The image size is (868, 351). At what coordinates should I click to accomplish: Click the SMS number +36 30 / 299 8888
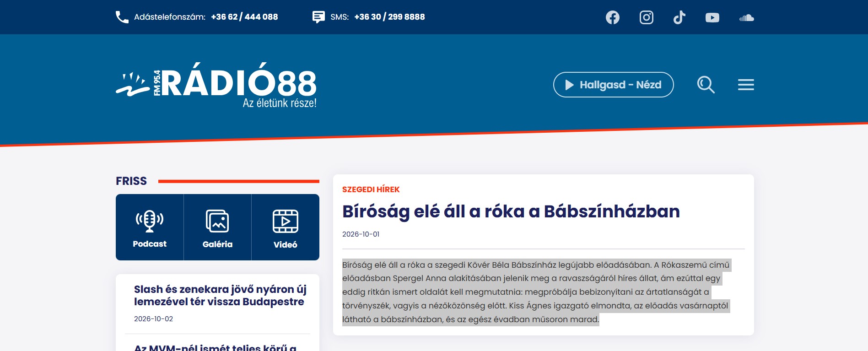pyautogui.click(x=389, y=17)
